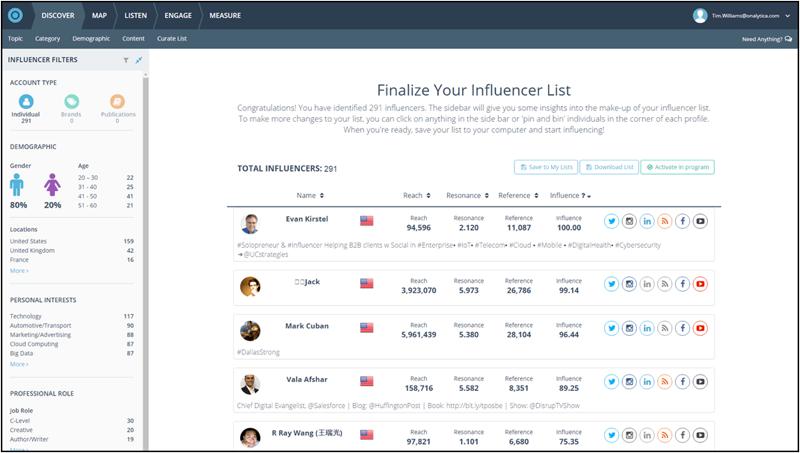
Task: Open Vala Afshar's profile name
Action: 307,380
